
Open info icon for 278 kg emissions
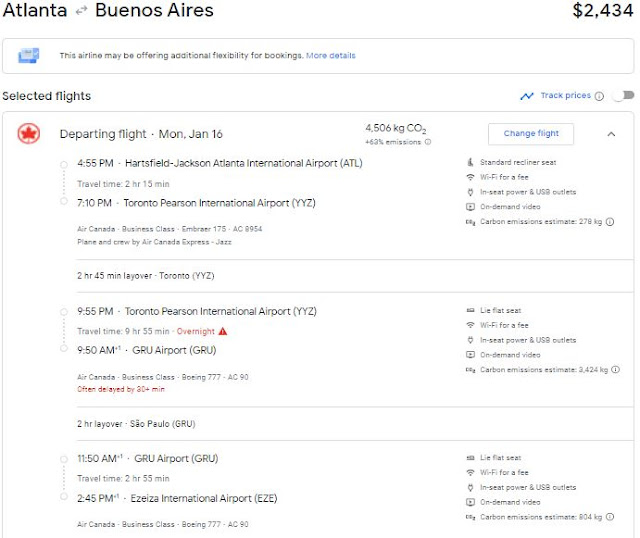tap(610, 222)
